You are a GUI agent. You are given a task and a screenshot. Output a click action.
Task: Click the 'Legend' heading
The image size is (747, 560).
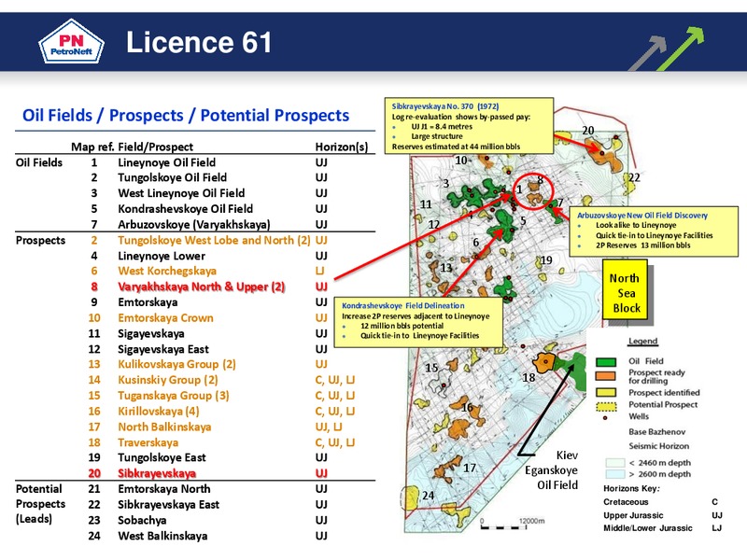(642, 341)
